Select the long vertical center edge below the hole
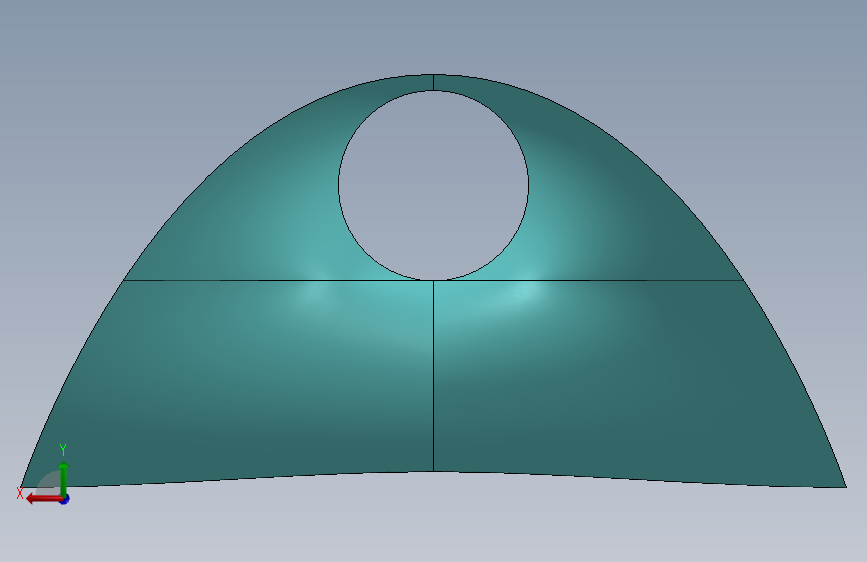Image resolution: width=867 pixels, height=562 pixels. point(434,376)
